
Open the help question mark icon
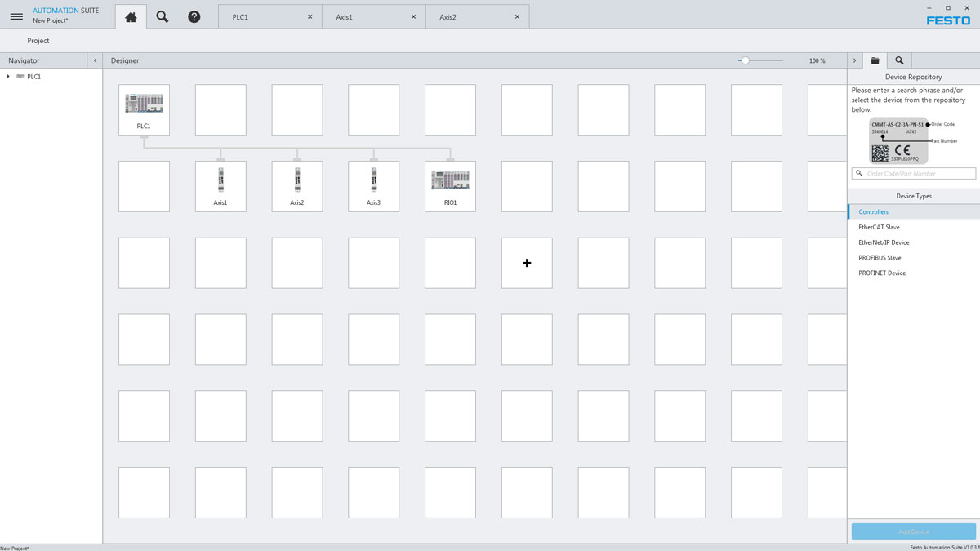click(x=194, y=16)
